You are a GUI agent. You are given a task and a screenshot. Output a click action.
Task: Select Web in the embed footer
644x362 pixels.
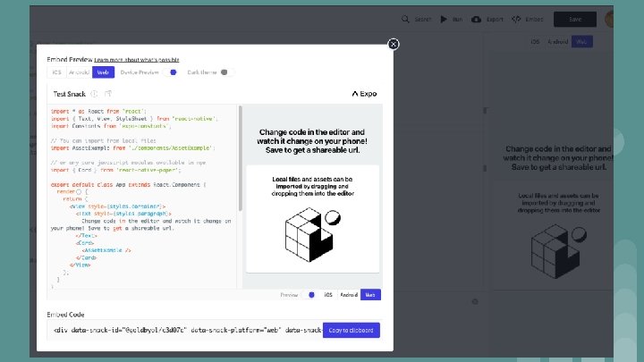click(x=370, y=295)
